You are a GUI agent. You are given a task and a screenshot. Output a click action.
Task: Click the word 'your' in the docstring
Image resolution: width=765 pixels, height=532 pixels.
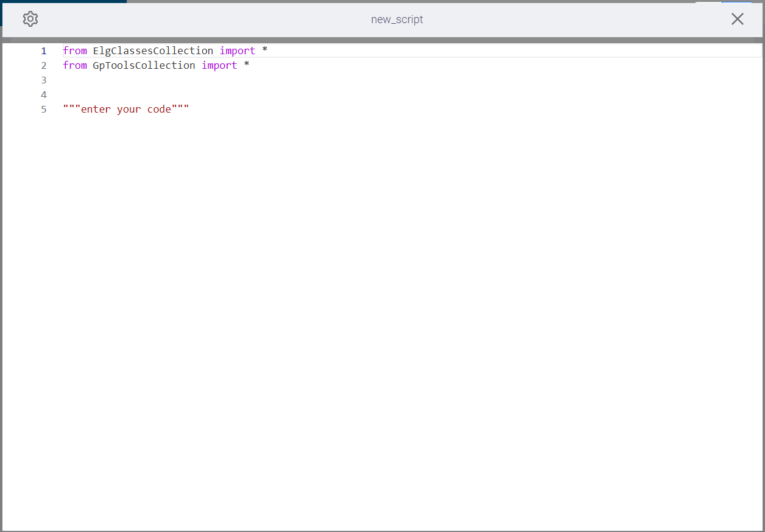(x=129, y=110)
